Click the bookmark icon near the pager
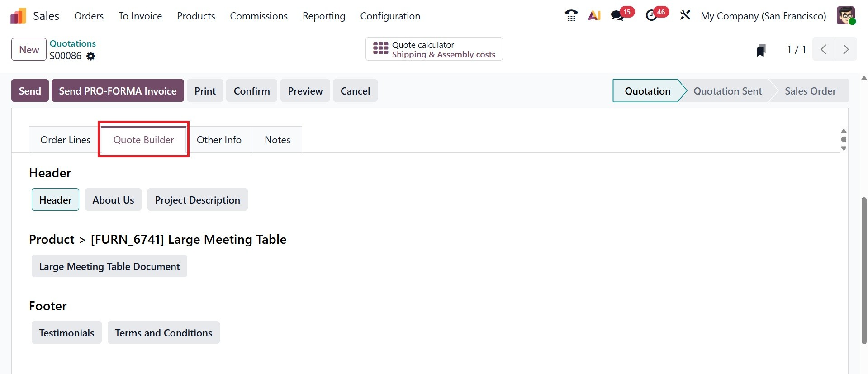 (761, 50)
